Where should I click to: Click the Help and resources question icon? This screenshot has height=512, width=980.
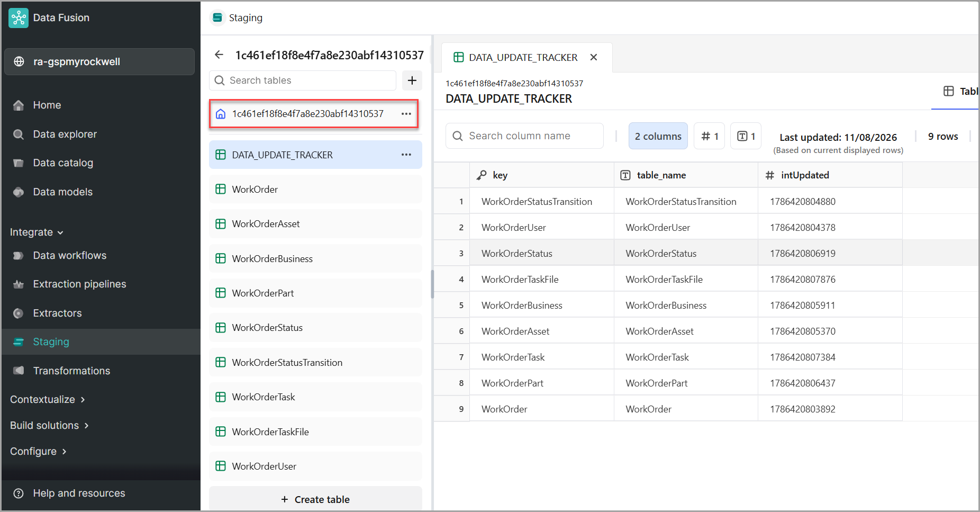[x=19, y=493]
